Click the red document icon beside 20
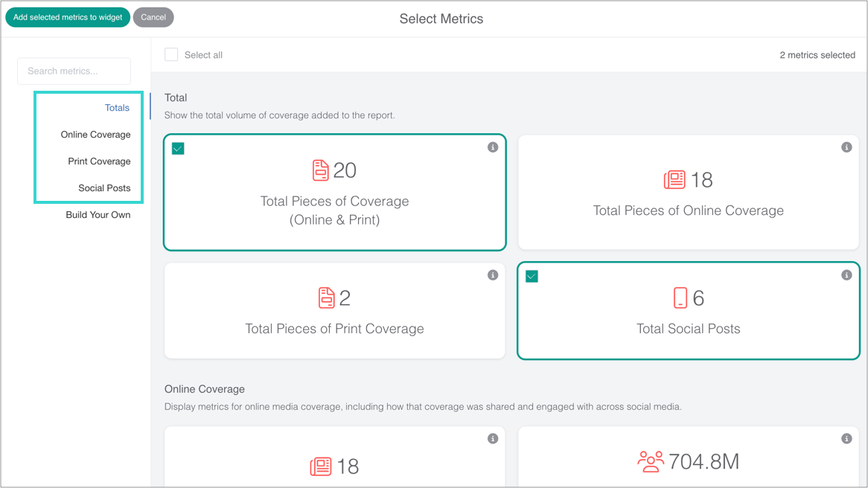Image resolution: width=868 pixels, height=488 pixels. (320, 170)
